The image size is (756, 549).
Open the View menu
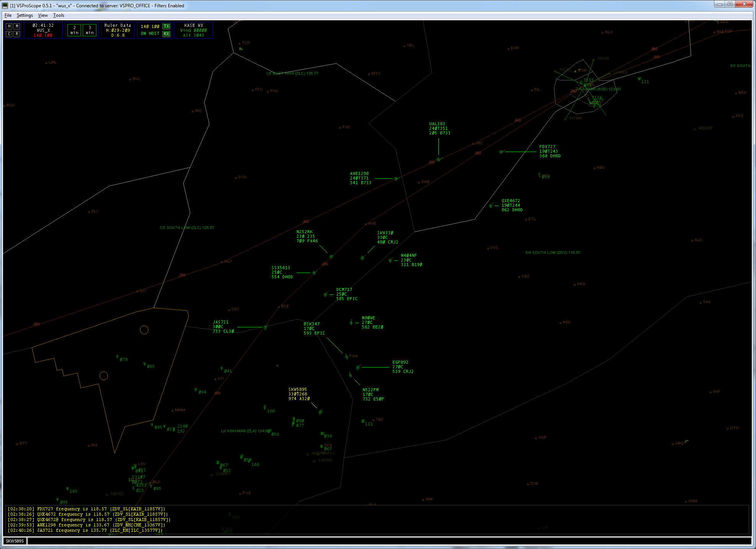tap(43, 15)
